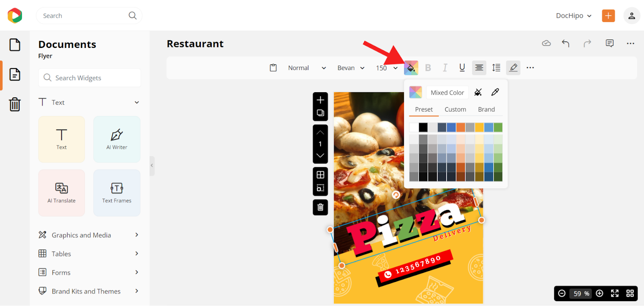
Task: Open the Bevan font dropdown
Action: coord(351,68)
